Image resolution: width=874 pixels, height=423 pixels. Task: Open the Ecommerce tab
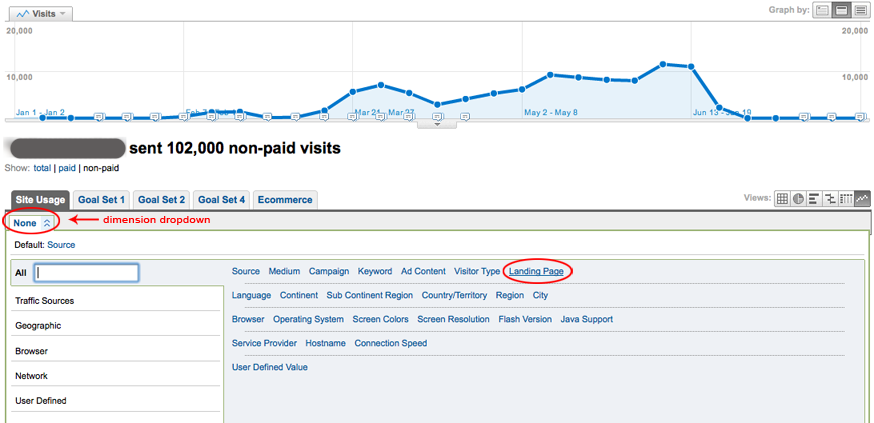click(285, 200)
